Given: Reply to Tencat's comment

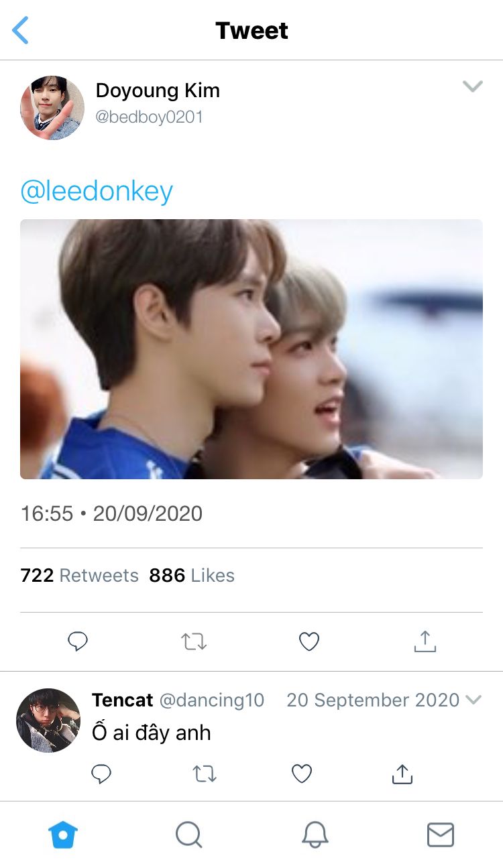Looking at the screenshot, I should [101, 774].
